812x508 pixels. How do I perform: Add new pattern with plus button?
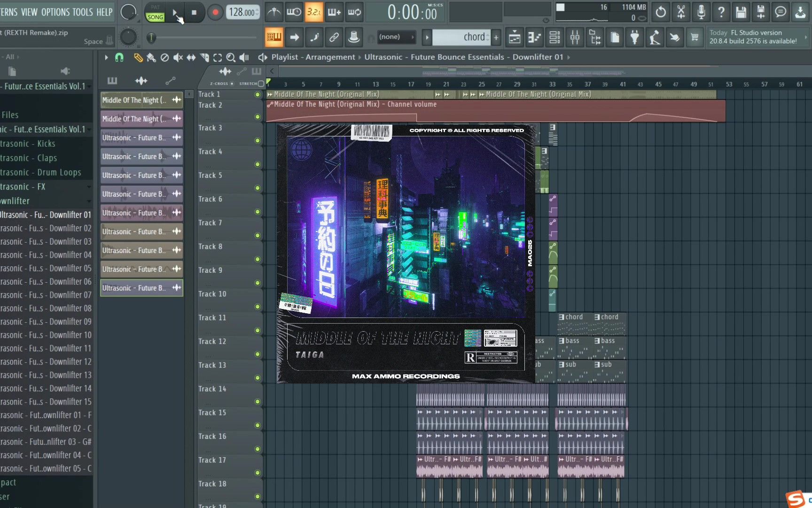[496, 37]
